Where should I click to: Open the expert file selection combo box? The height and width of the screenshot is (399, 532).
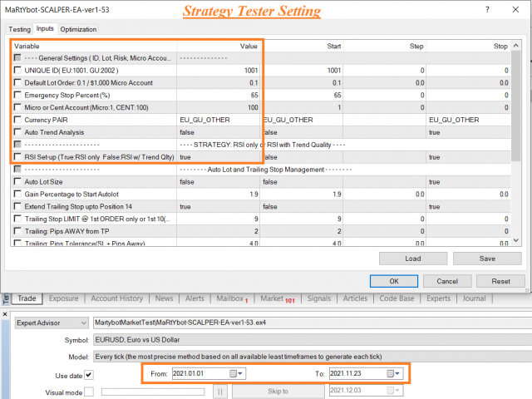pyautogui.click(x=313, y=323)
